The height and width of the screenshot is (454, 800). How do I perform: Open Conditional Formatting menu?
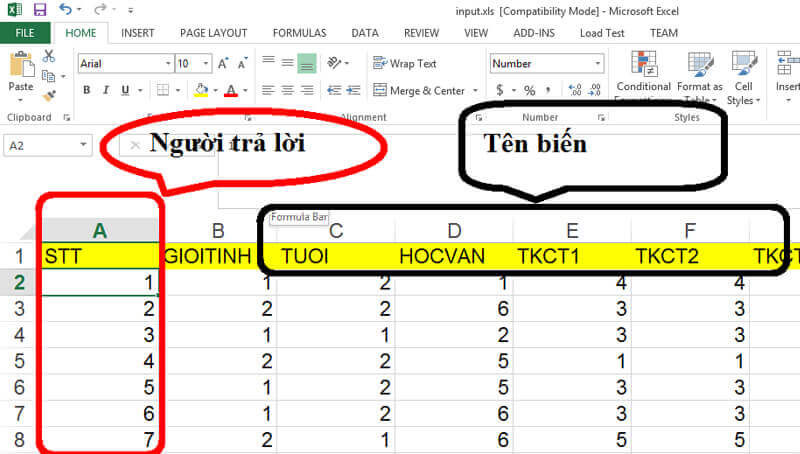pos(643,75)
